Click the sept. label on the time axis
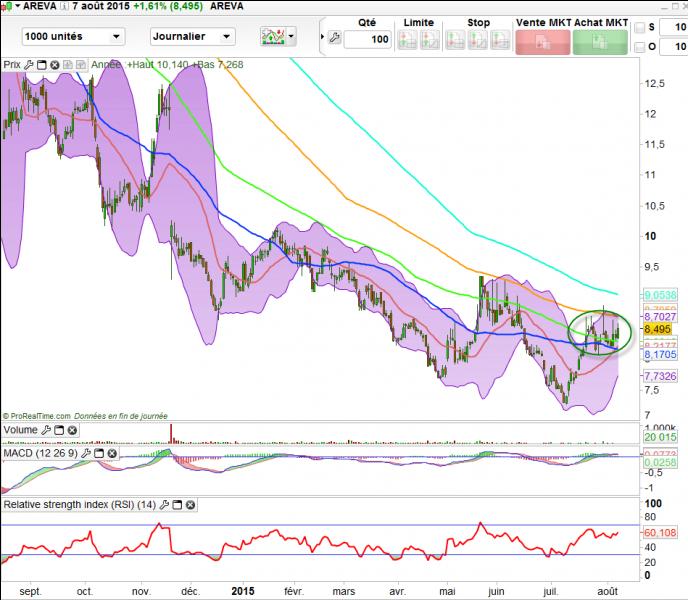This screenshot has height=600, width=688. [x=30, y=591]
